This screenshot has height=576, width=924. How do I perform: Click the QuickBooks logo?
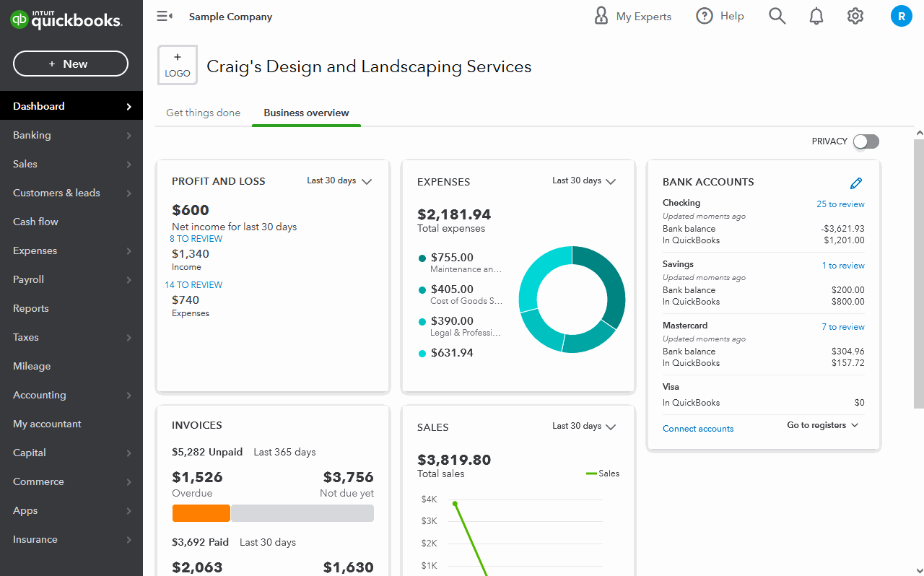tap(66, 19)
